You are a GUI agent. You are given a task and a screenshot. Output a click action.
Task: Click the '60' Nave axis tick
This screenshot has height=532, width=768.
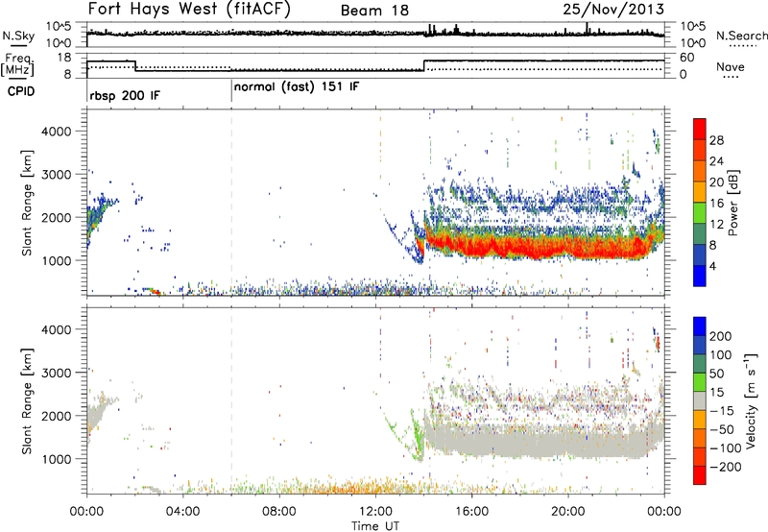coord(687,58)
